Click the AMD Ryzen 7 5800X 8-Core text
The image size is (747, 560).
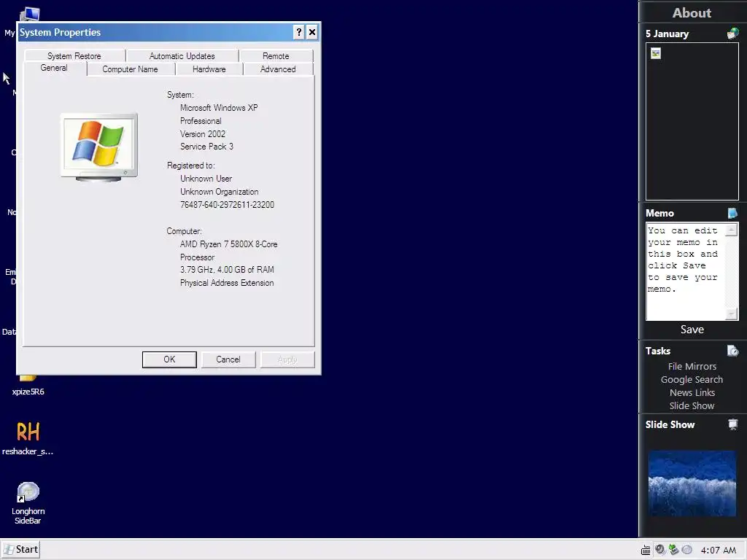(228, 244)
